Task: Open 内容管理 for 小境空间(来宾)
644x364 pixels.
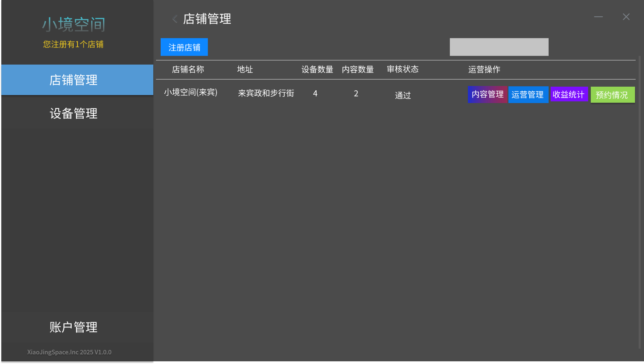Action: point(487,94)
